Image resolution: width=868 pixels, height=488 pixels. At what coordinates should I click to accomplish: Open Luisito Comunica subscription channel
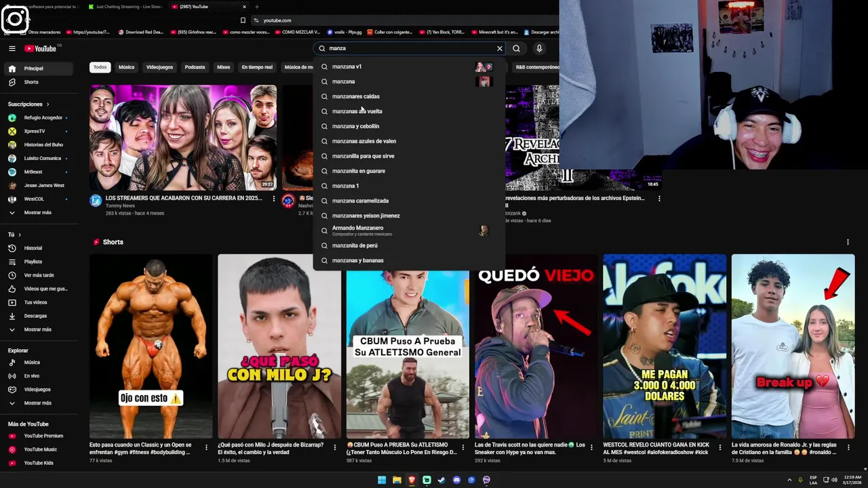[39, 159]
